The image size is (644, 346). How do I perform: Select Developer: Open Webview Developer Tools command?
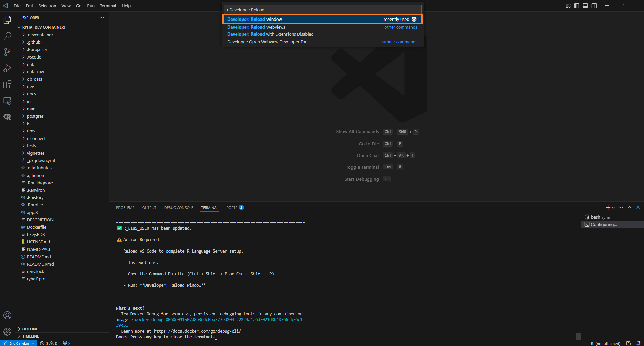322,42
